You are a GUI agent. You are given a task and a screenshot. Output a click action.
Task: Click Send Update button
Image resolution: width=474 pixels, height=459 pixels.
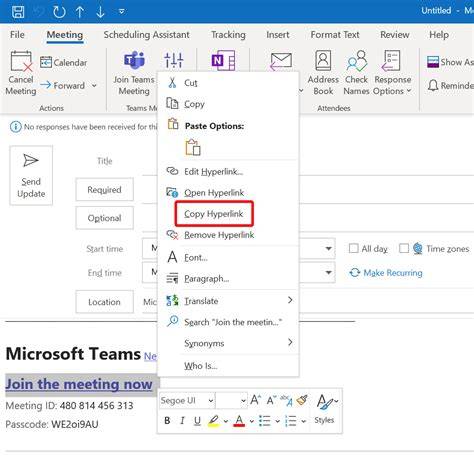31,175
